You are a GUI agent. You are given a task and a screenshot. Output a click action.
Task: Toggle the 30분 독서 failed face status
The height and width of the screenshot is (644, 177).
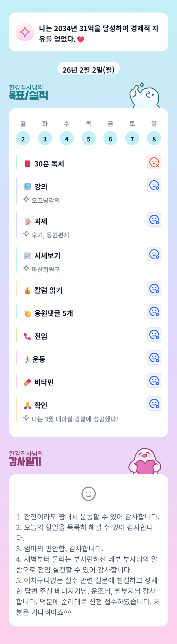click(154, 162)
